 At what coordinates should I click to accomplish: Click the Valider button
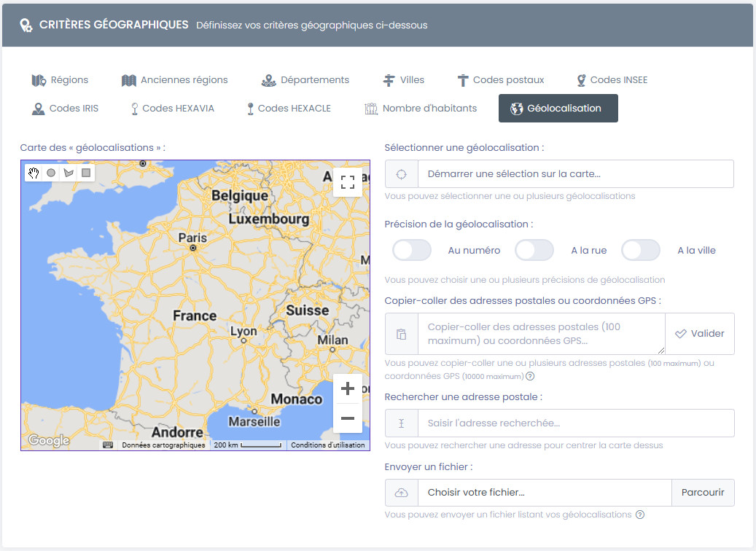[700, 334]
